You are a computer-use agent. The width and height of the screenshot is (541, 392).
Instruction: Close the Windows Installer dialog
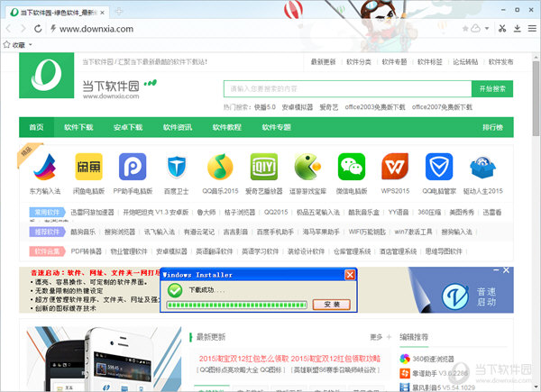click(350, 275)
